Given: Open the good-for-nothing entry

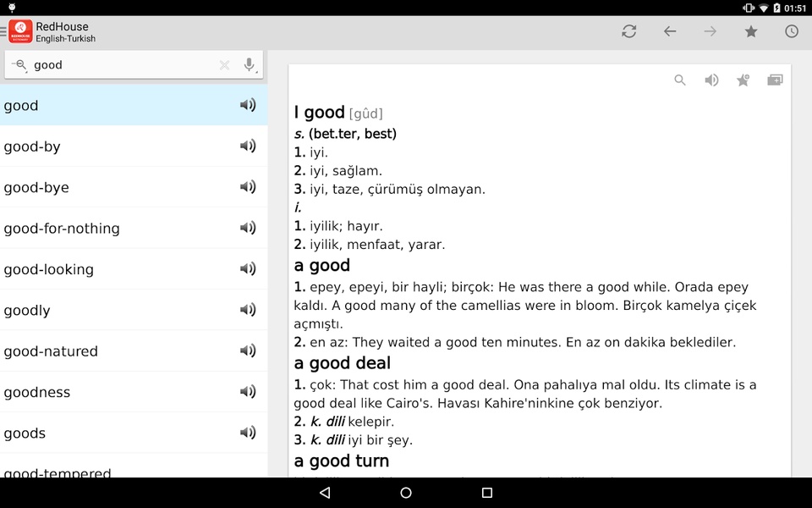Looking at the screenshot, I should [x=134, y=228].
